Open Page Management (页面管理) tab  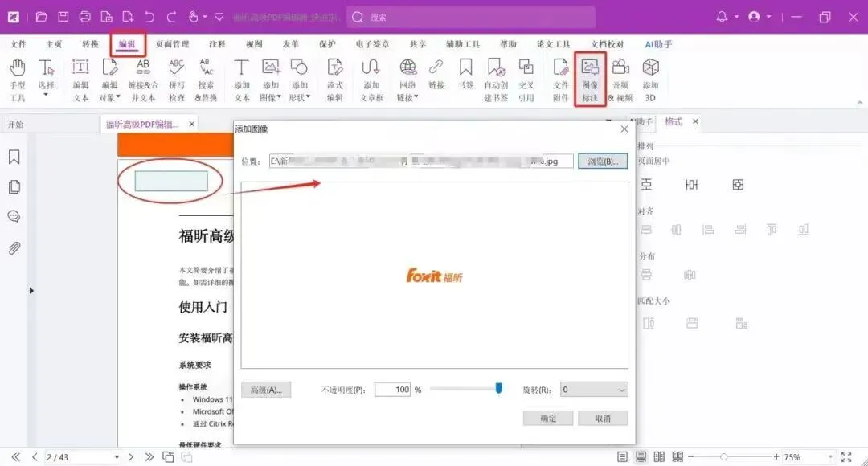(173, 43)
